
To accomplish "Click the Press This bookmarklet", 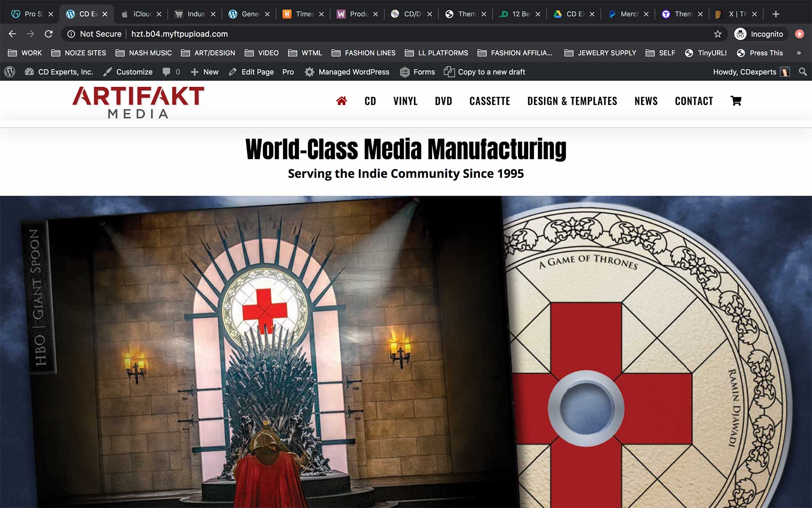I will pos(760,53).
